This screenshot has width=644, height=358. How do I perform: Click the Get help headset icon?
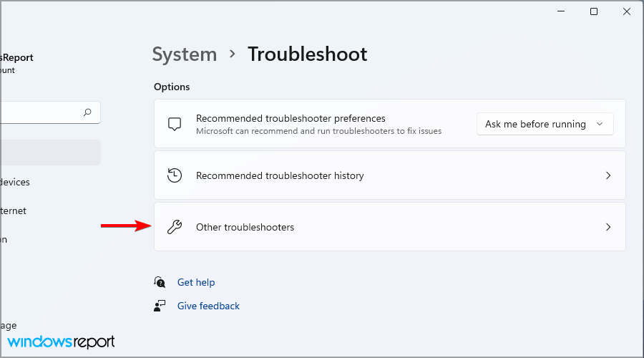click(x=160, y=282)
